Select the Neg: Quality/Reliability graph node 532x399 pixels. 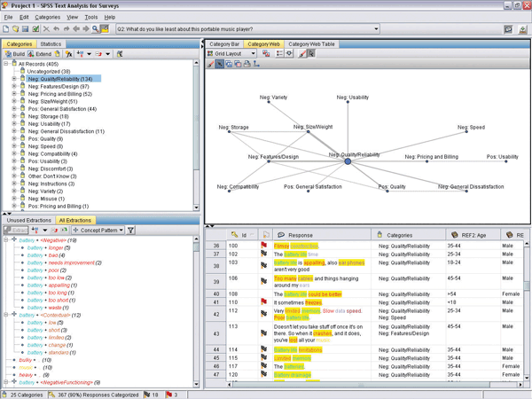348,161
